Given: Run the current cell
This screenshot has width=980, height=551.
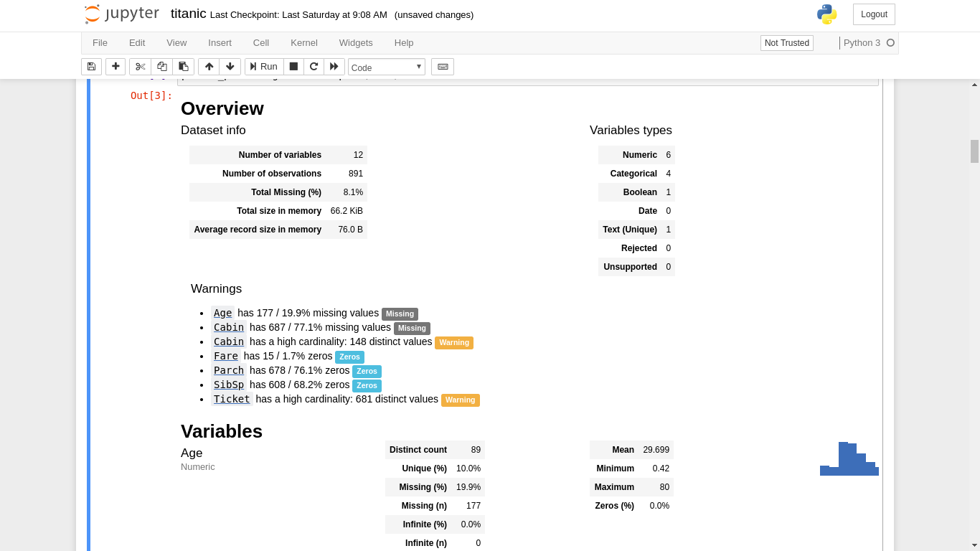Looking at the screenshot, I should pos(263,66).
